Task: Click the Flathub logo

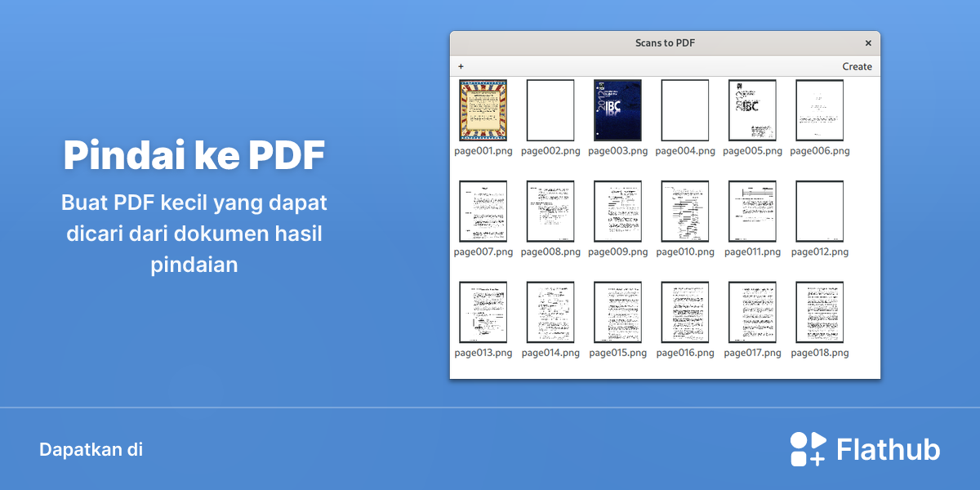Action: (865, 449)
